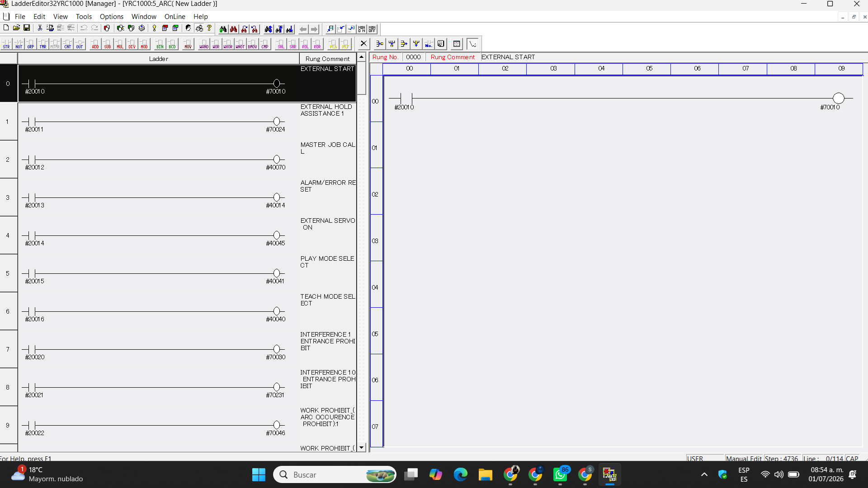Insert a MUL arithmetic instruction
Image resolution: width=868 pixels, height=488 pixels.
(119, 44)
